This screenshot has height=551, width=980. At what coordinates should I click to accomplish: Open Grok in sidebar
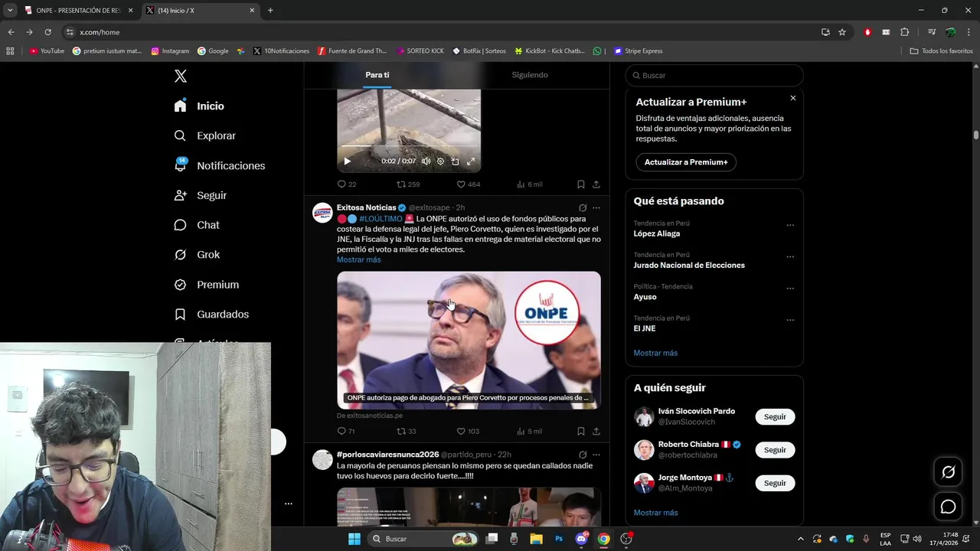coord(197,255)
